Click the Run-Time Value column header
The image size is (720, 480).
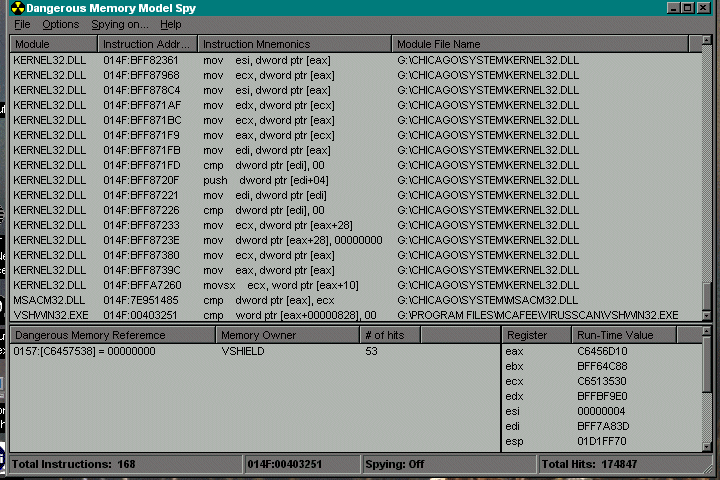click(x=624, y=335)
